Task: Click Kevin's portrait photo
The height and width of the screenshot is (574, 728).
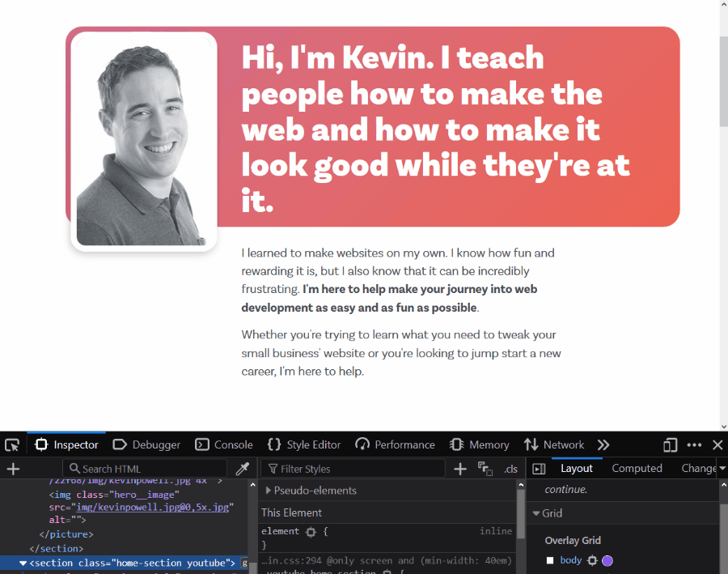Action: 143,141
